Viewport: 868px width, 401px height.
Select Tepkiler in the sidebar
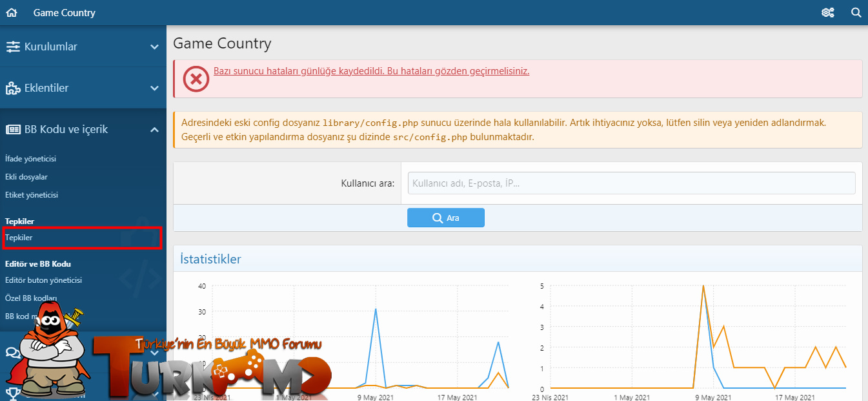[19, 238]
